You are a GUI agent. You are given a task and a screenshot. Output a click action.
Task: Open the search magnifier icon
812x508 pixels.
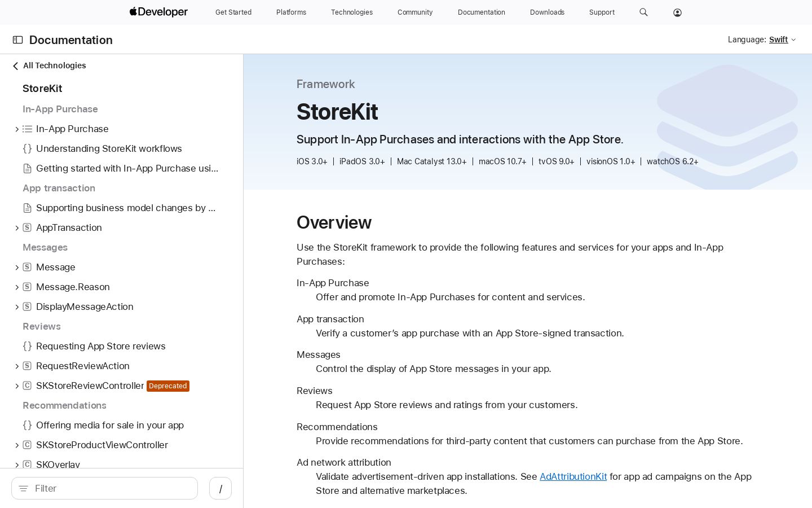[x=643, y=12]
